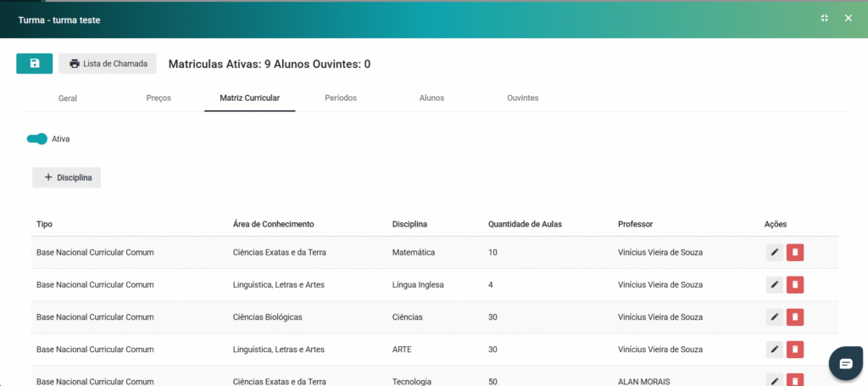Click the ALAN MORAIS professor cell
The height and width of the screenshot is (386, 868).
tap(644, 382)
